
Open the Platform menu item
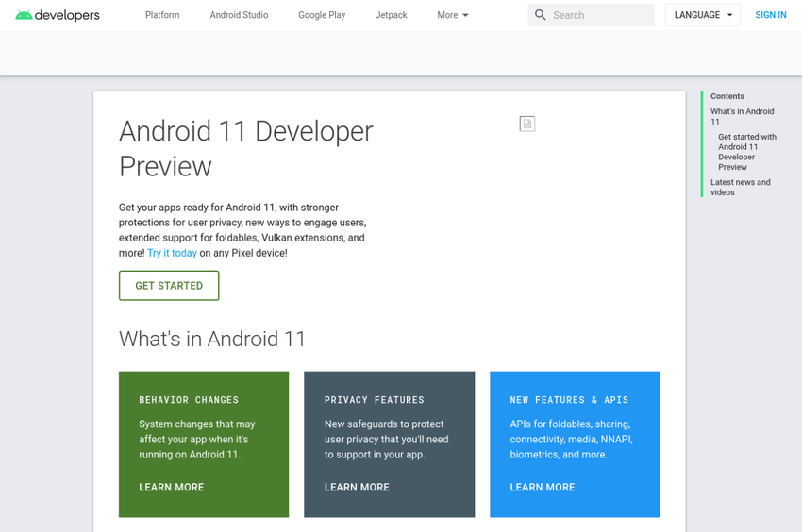pos(162,15)
